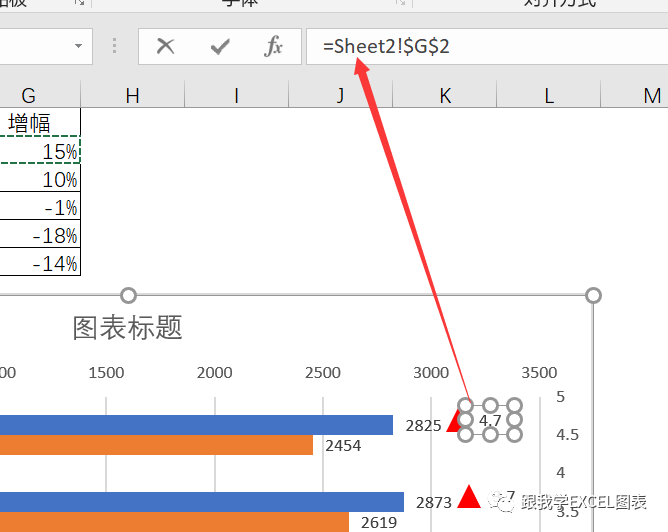Click the chart title 图表标题
This screenshot has height=532, width=668.
click(x=128, y=328)
